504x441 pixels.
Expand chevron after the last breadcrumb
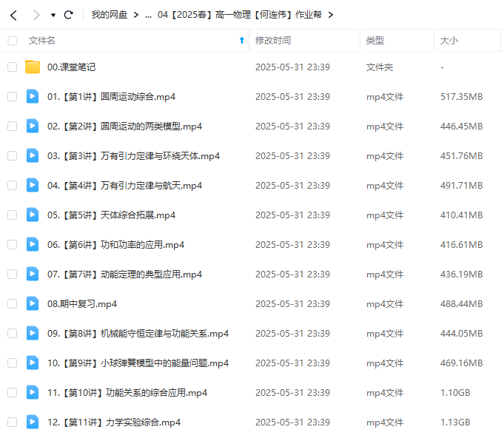[331, 15]
